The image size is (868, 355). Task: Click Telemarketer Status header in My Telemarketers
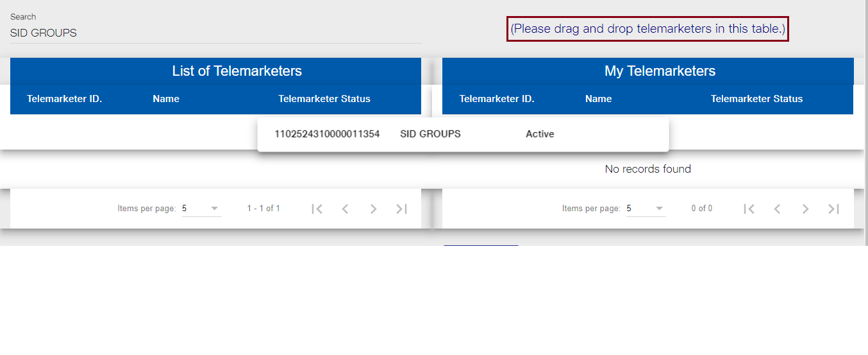pos(757,99)
